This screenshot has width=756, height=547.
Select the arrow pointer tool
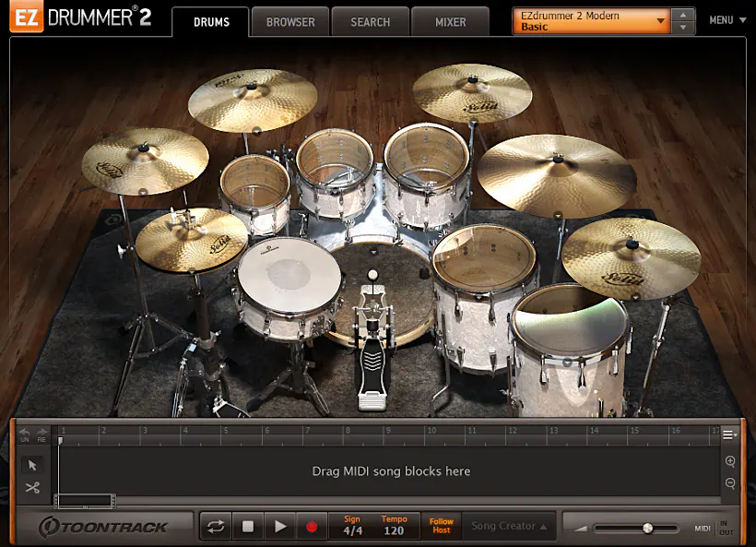[32, 465]
